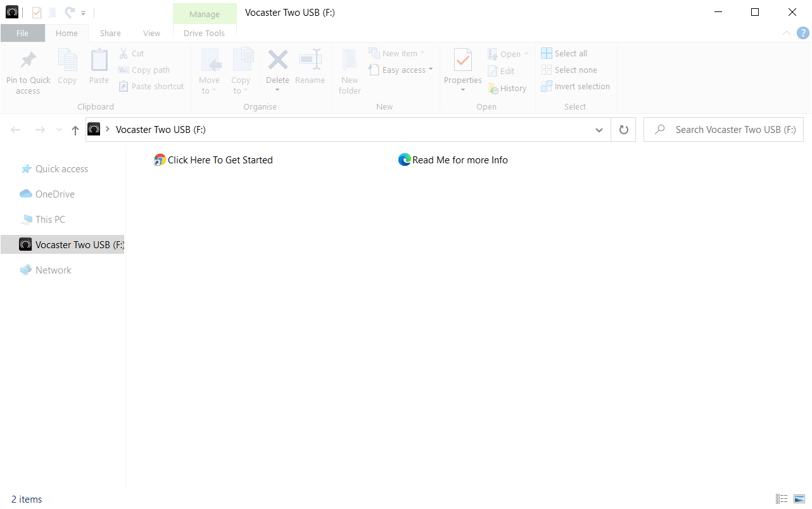This screenshot has height=509, width=812.
Task: Click the Vocaster Two USB address bar path
Action: (161, 130)
